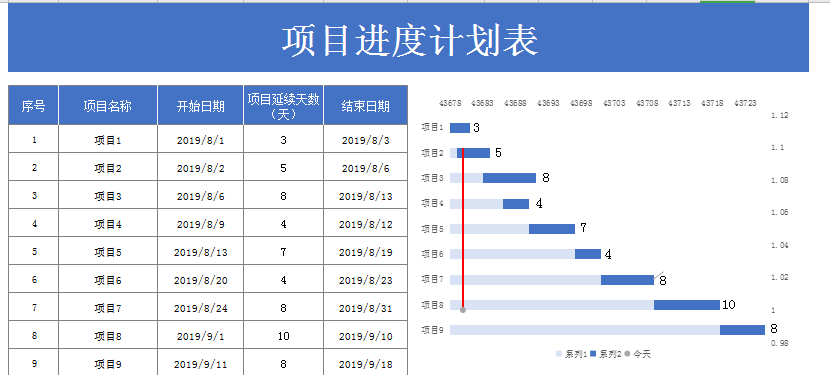830x375 pixels.
Task: Select the 系列2 legend entry
Action: (606, 354)
